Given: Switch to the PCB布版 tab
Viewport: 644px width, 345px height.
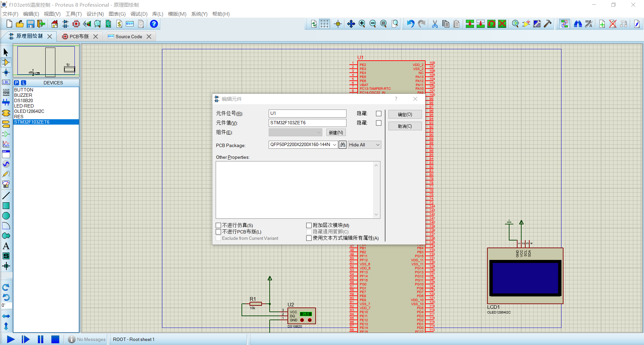Looking at the screenshot, I should (x=79, y=37).
